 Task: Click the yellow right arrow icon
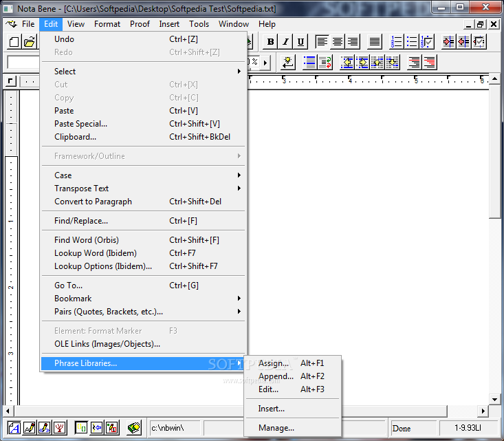pos(362,63)
